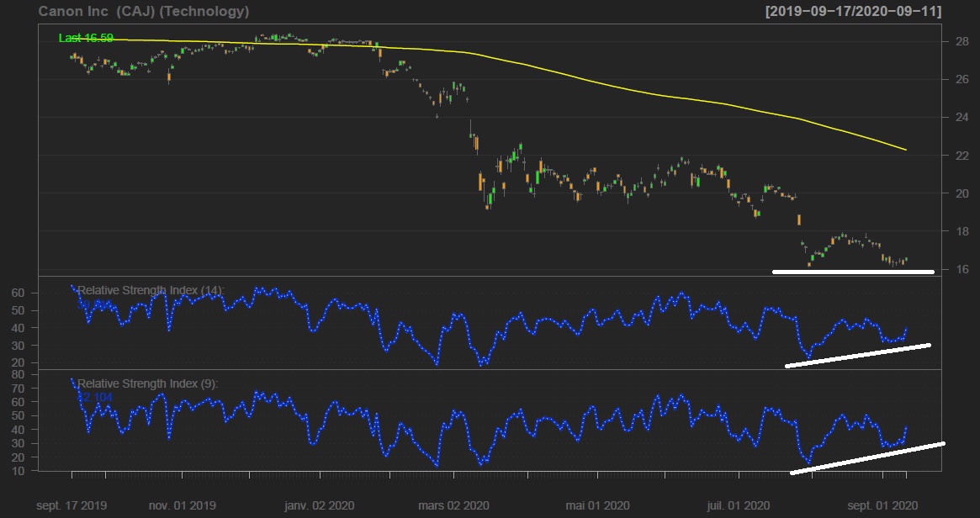Click the yellow moving average line
The width and height of the screenshot is (980, 518).
point(589,82)
